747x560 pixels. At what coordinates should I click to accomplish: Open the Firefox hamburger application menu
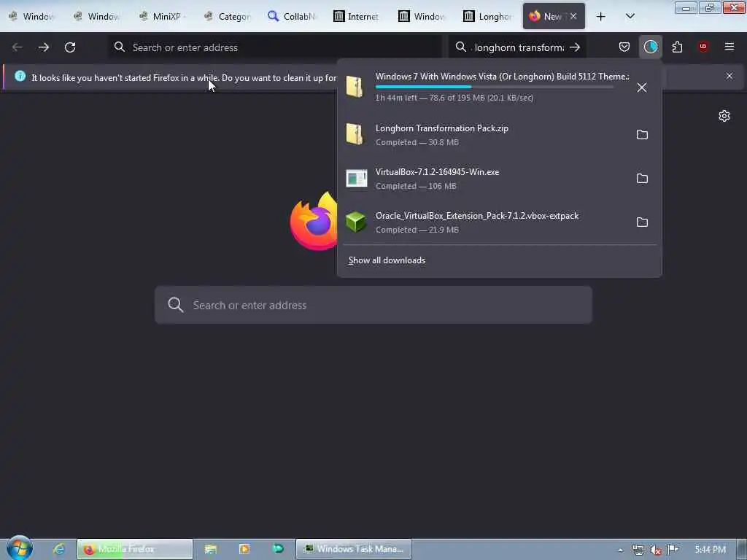729,47
